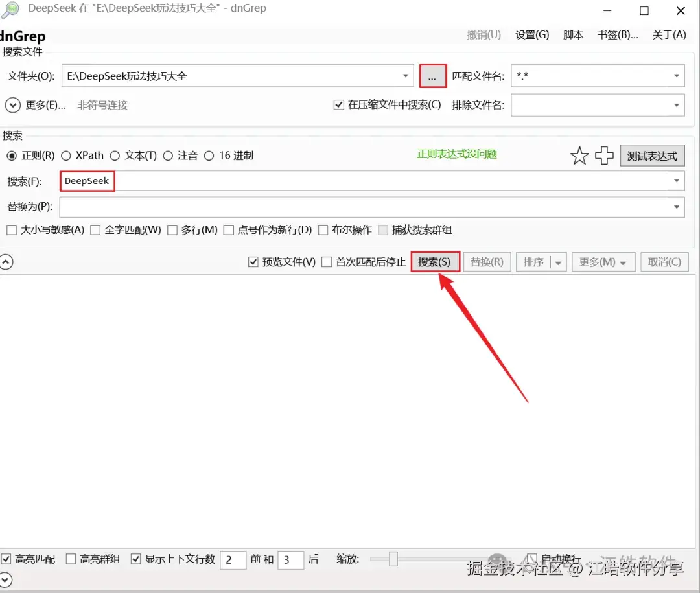Disable 预览文件(V) option
The height and width of the screenshot is (593, 700).
(252, 262)
